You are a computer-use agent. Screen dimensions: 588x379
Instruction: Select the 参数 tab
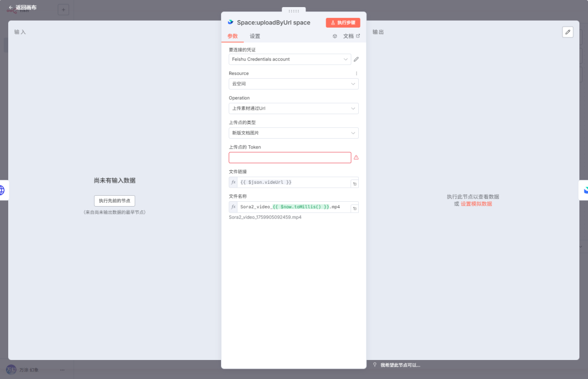(232, 36)
